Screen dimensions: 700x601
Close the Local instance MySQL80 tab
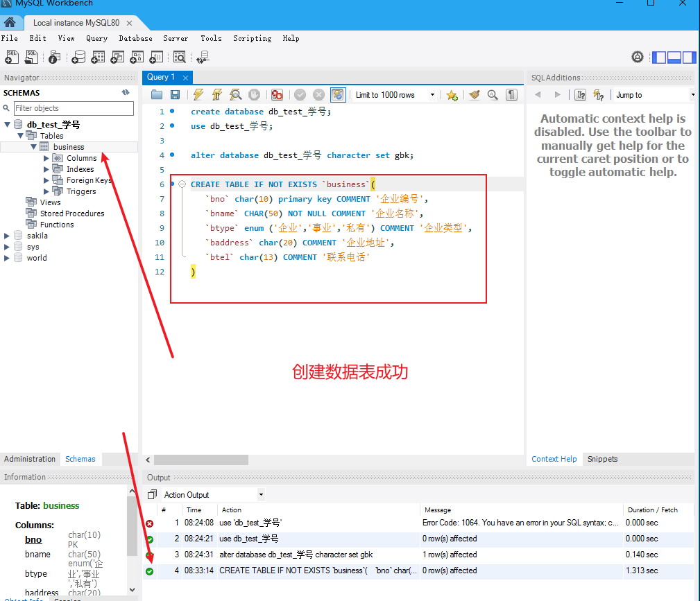tap(129, 23)
